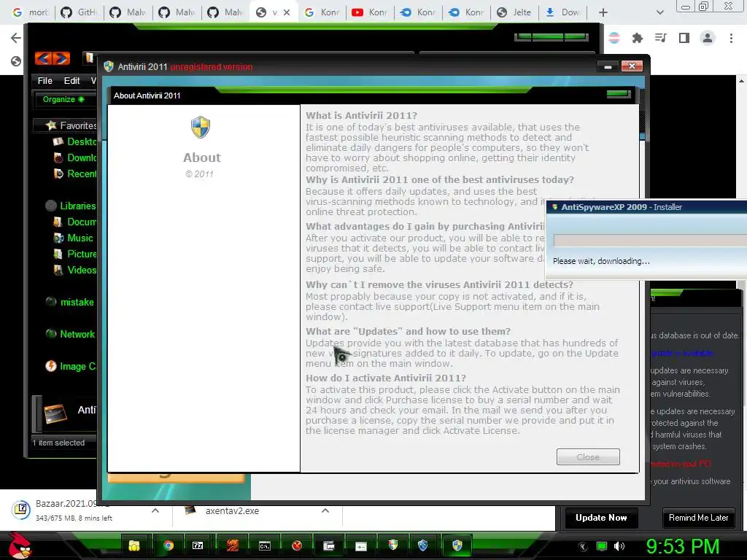
Task: Show hidden tray icons arrow
Action: [583, 546]
